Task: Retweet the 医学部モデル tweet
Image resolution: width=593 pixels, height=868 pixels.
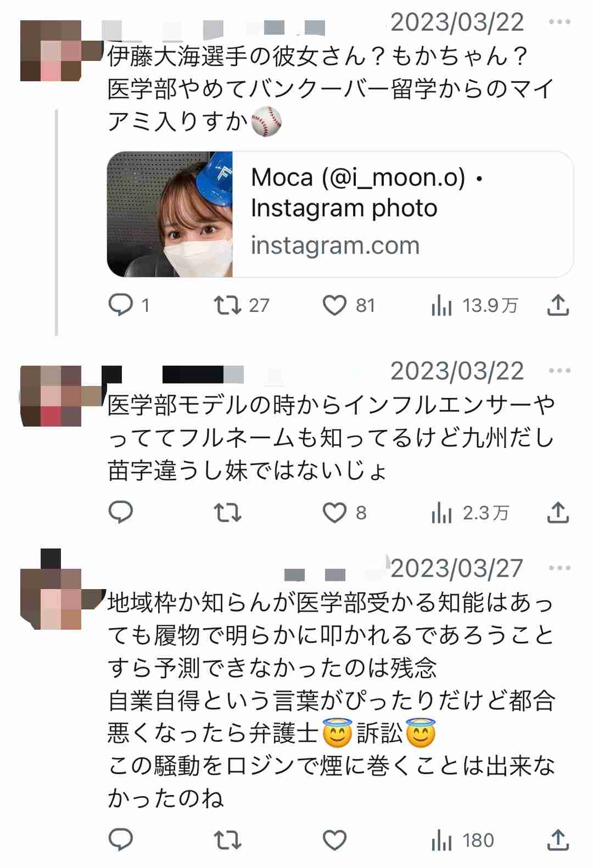Action: 227,512
